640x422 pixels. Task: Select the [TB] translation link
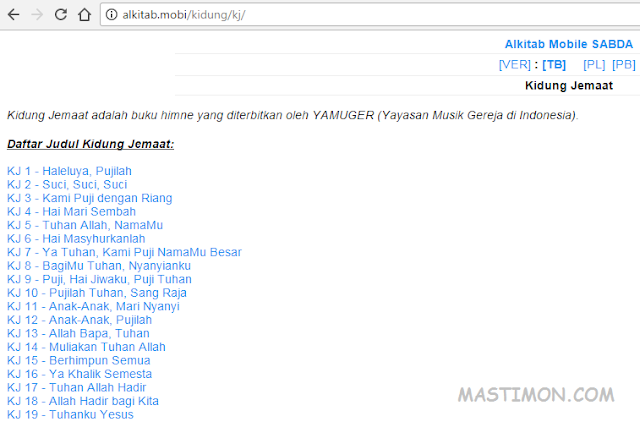pyautogui.click(x=554, y=64)
